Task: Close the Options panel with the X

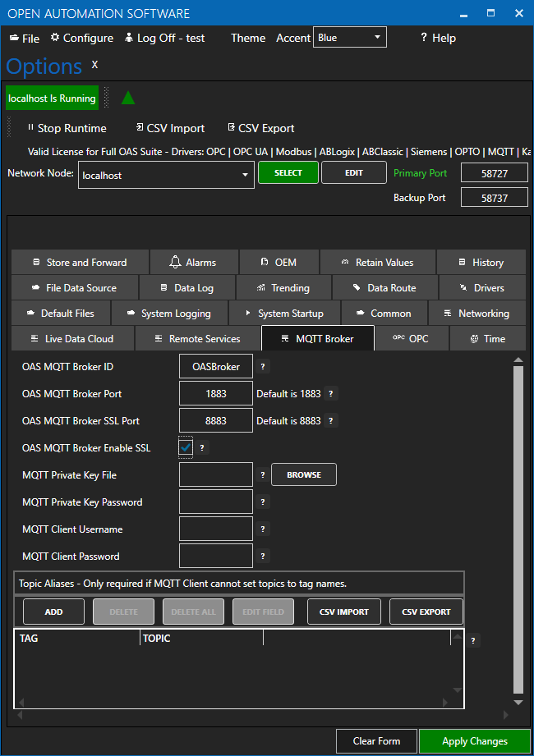Action: (x=94, y=64)
